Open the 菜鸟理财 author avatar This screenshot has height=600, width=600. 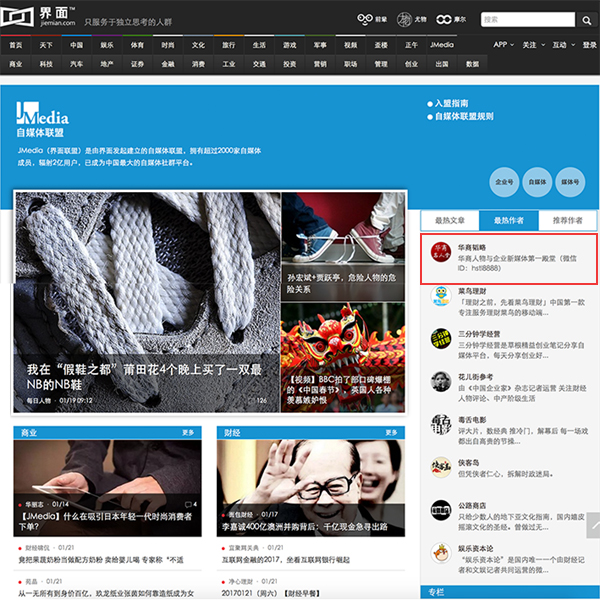[x=440, y=296]
